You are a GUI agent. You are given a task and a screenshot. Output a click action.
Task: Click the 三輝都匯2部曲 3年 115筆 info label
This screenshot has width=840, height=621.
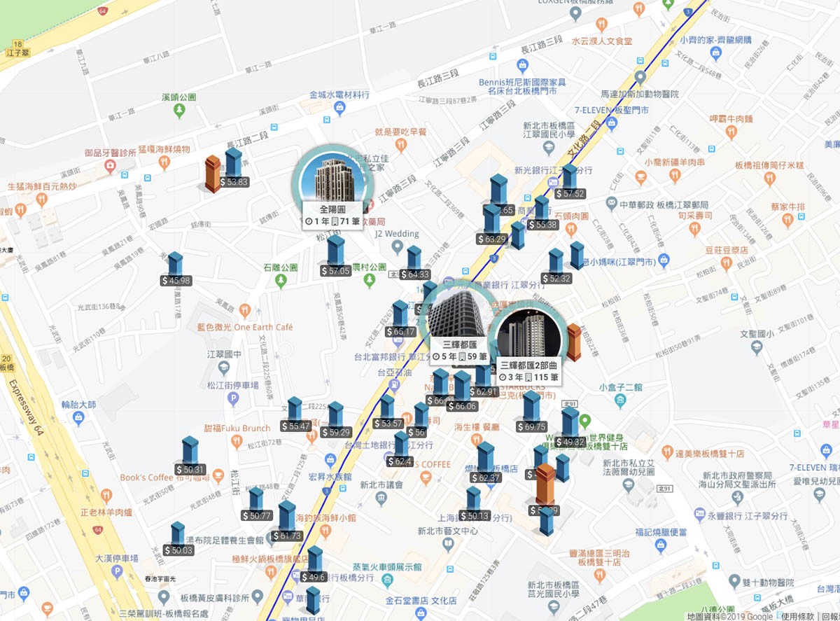(530, 372)
